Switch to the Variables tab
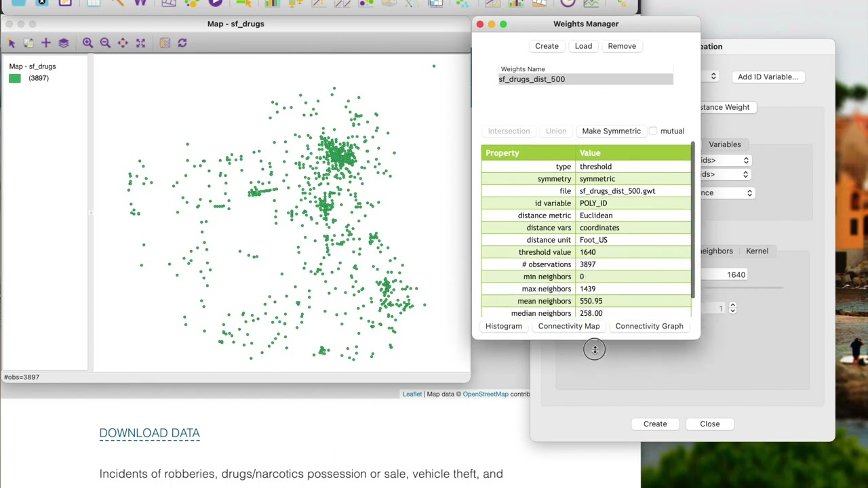Viewport: 868px width, 488px height. [x=724, y=144]
